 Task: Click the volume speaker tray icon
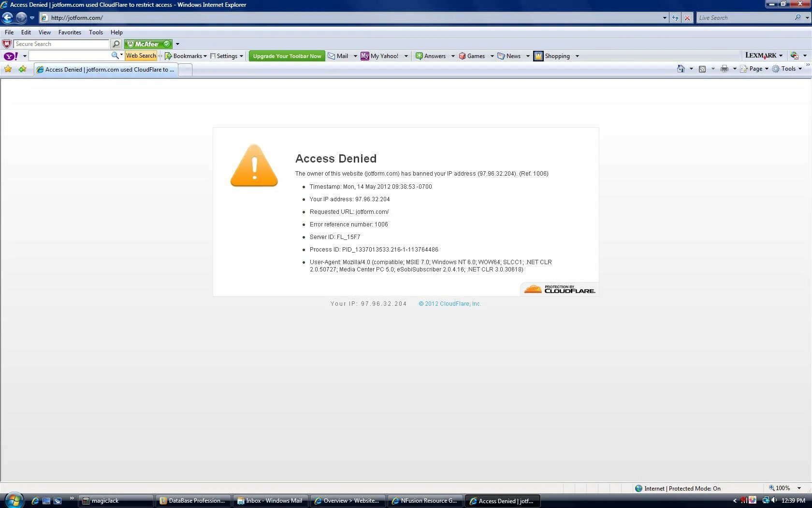774,500
